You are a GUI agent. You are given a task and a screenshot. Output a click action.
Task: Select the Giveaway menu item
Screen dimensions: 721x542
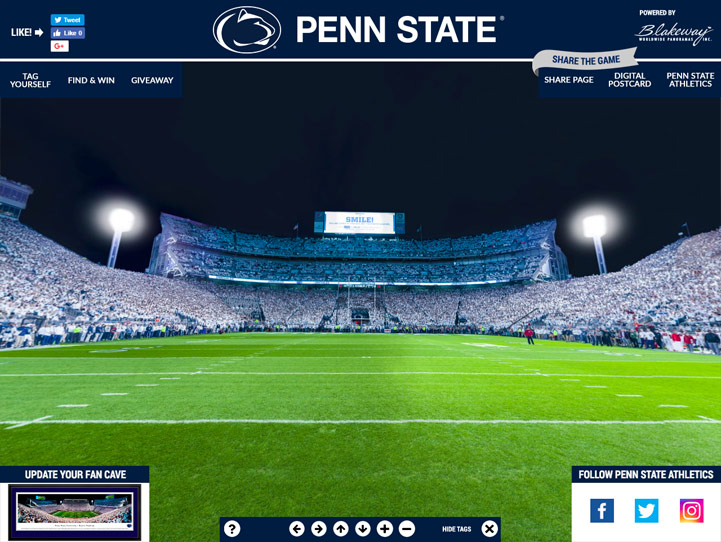click(x=152, y=80)
